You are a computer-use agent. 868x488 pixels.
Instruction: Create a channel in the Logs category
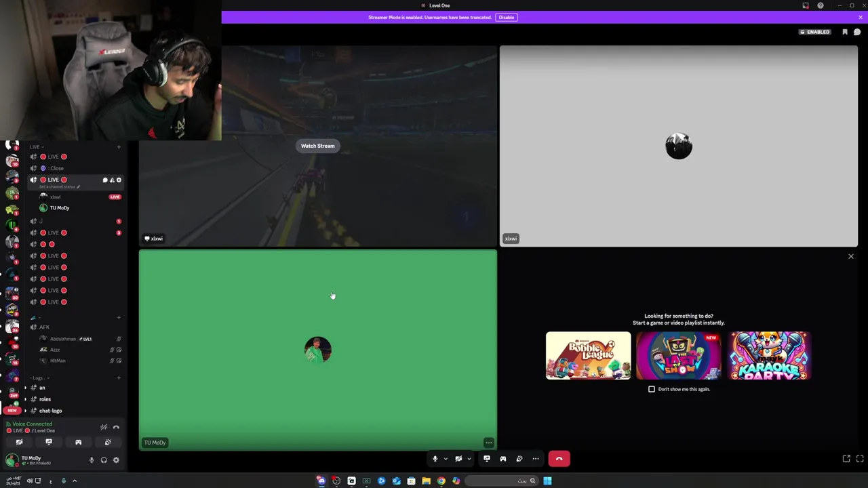[x=119, y=378]
